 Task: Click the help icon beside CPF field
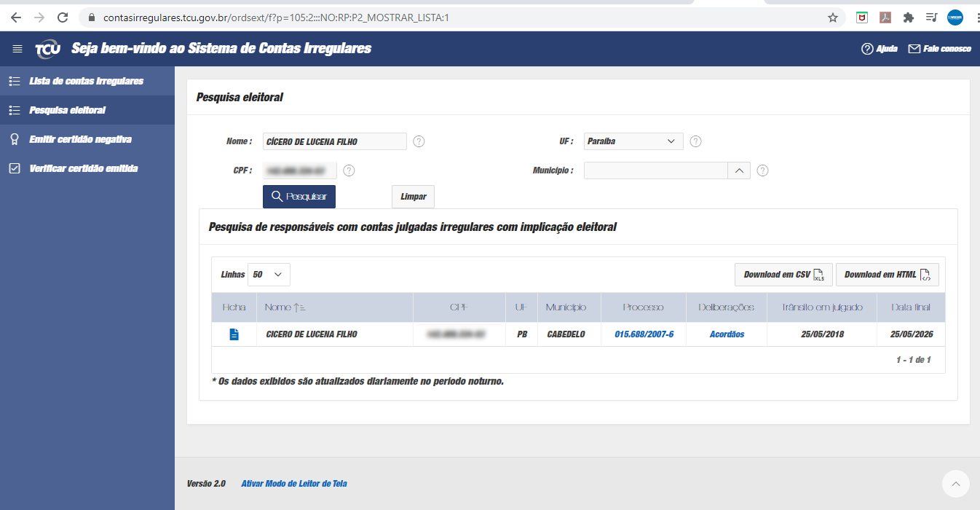coord(349,170)
